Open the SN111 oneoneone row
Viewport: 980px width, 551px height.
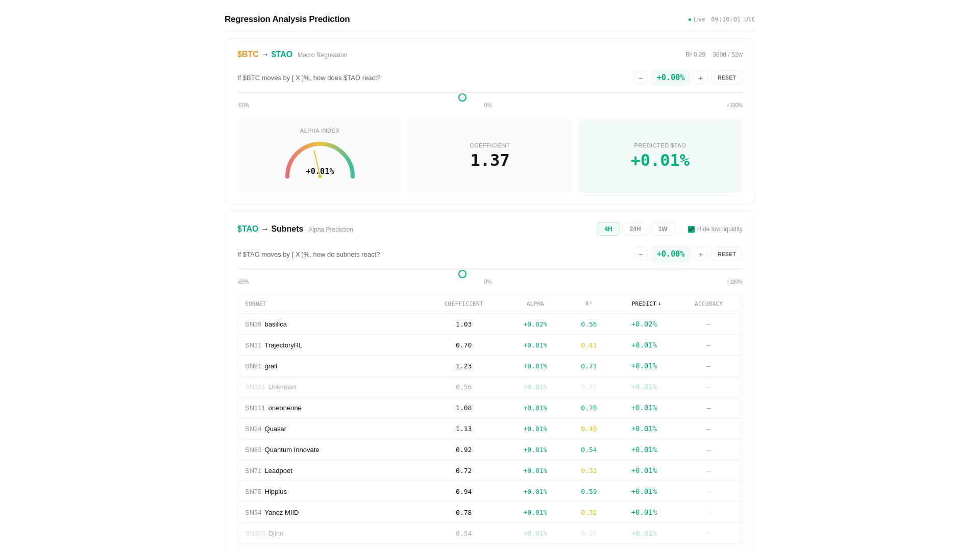[490, 408]
